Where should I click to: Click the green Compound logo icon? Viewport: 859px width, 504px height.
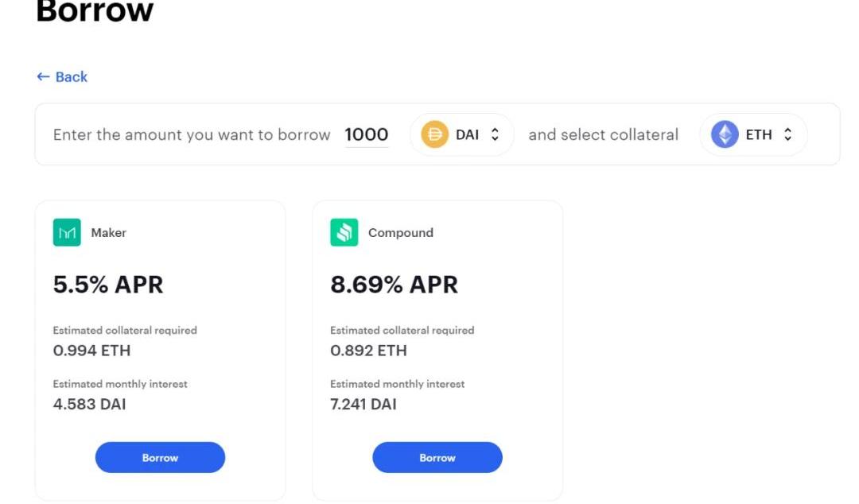click(x=344, y=233)
